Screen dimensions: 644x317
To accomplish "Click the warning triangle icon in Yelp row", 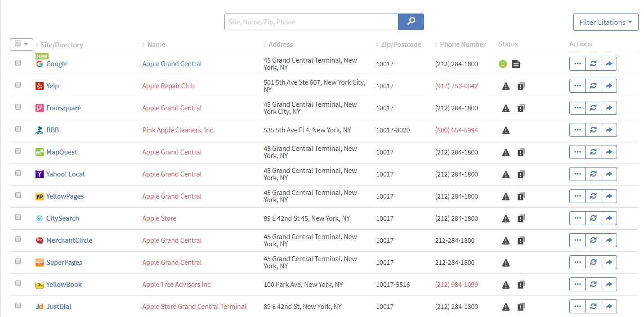I will point(506,86).
